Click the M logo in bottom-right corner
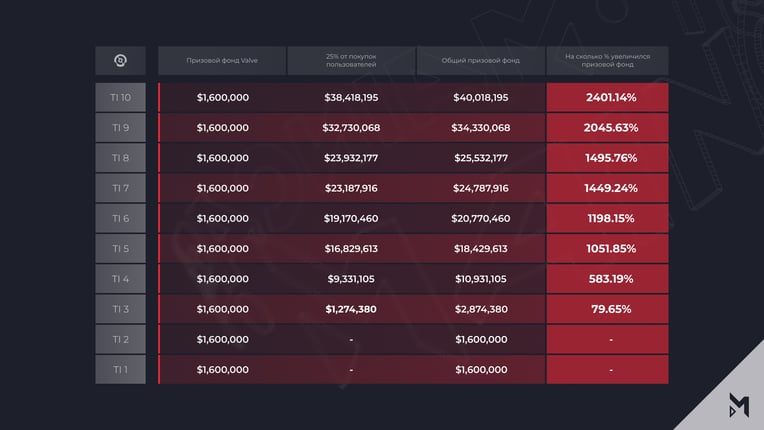 [739, 405]
